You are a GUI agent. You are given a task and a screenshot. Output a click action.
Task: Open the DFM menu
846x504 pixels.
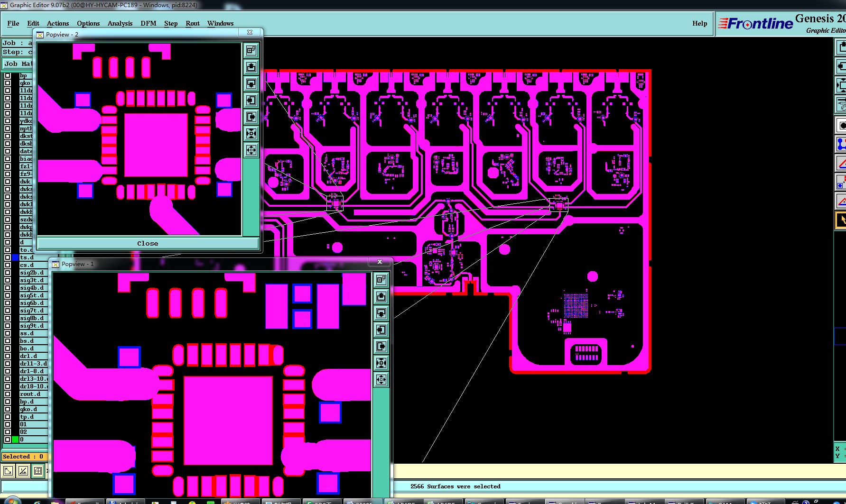tap(149, 23)
